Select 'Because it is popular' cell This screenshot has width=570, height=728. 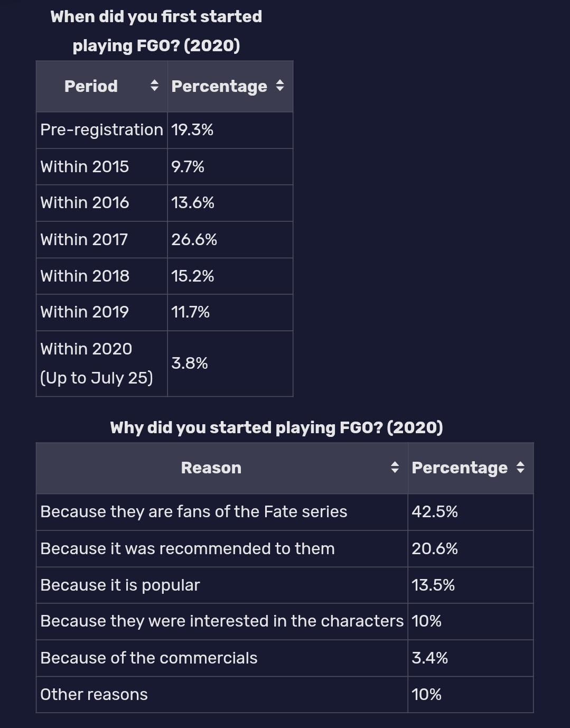click(x=222, y=585)
